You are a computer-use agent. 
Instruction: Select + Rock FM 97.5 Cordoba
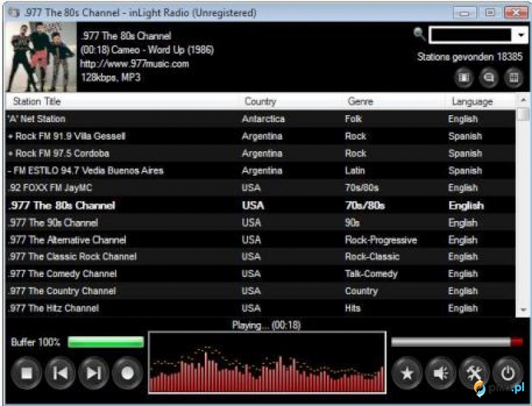260,154
